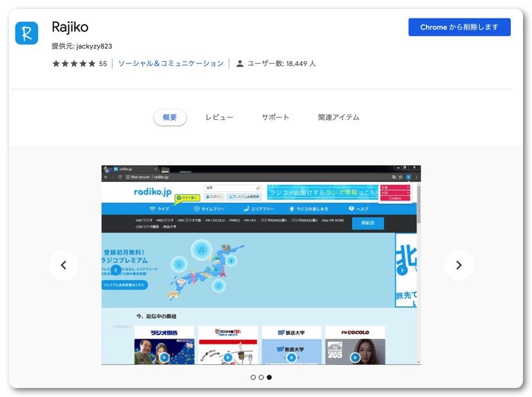The width and height of the screenshot is (532, 397).
Task: Select the third filled carousel dot
Action: click(x=269, y=377)
